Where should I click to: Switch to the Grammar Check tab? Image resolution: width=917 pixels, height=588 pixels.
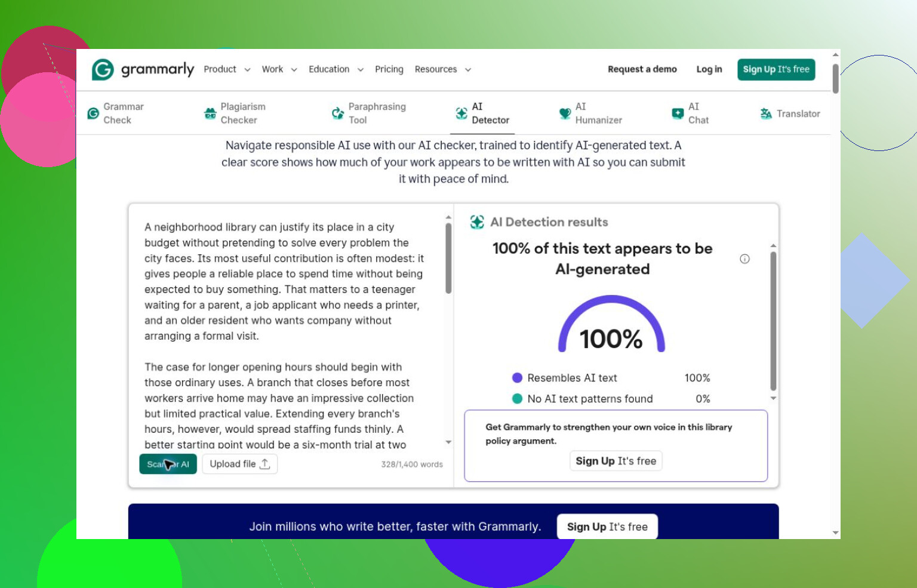tap(116, 113)
